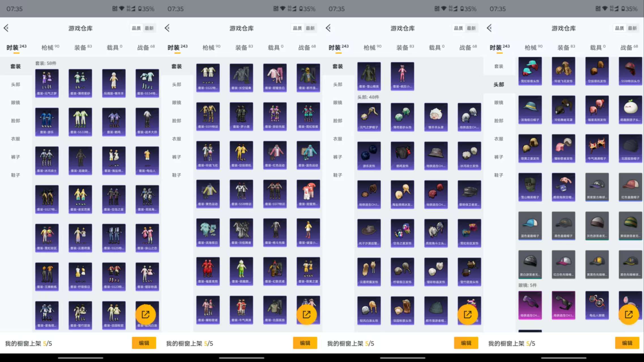Image resolution: width=644 pixels, height=362 pixels.
Task: Open the 套装-雪山精英 outfit thumbnail
Action: tap(369, 76)
